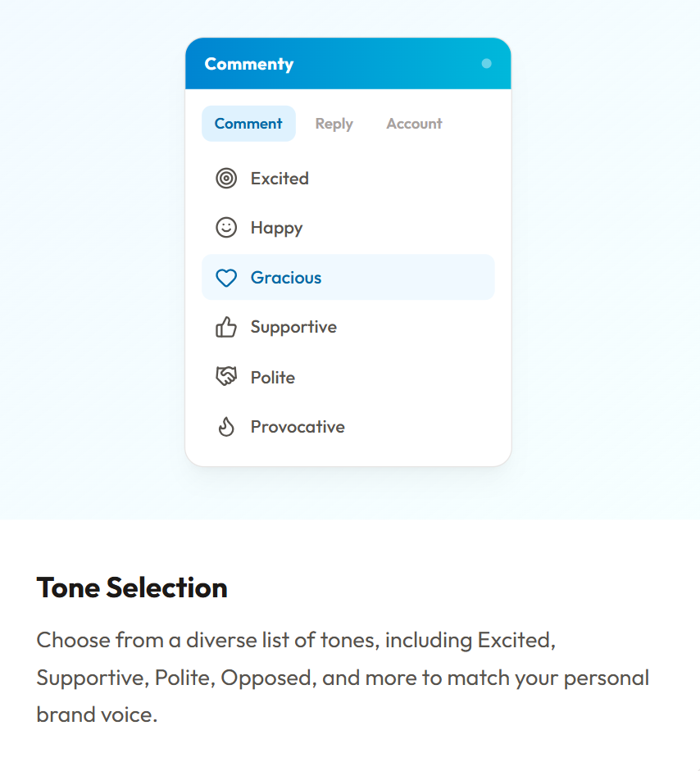Select the flame icon for Provocative
The height and width of the screenshot is (771, 700).
[225, 426]
